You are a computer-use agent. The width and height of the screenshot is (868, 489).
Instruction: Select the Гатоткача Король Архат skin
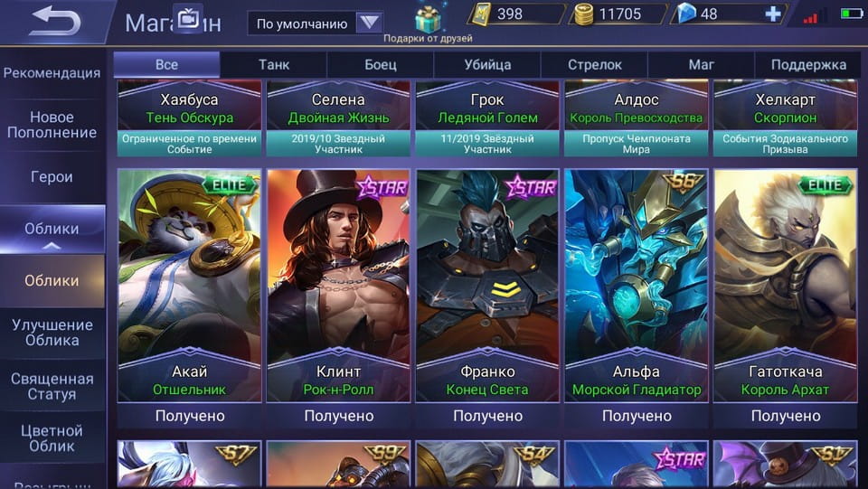coord(786,286)
